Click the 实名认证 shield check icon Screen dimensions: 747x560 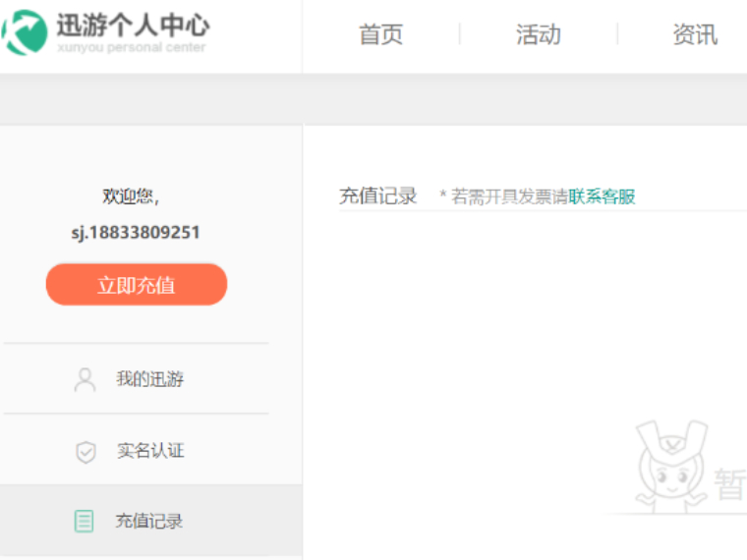pos(86,451)
